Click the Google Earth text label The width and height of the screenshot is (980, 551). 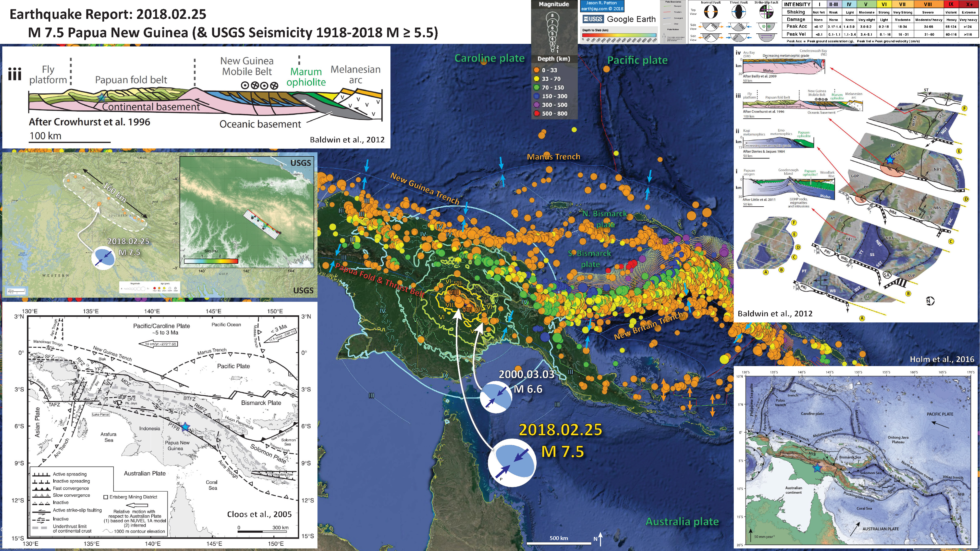tap(631, 19)
